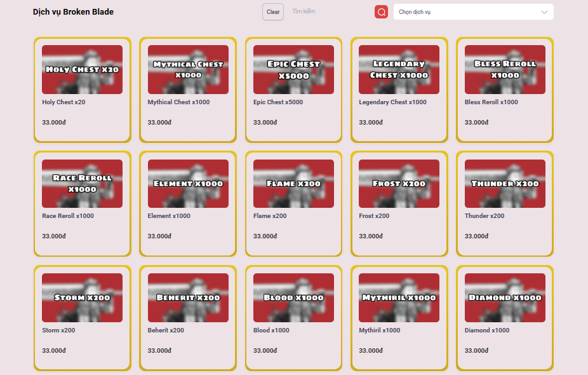The height and width of the screenshot is (375, 588).
Task: Open the Beherit x200 thumbnail
Action: pyautogui.click(x=188, y=297)
